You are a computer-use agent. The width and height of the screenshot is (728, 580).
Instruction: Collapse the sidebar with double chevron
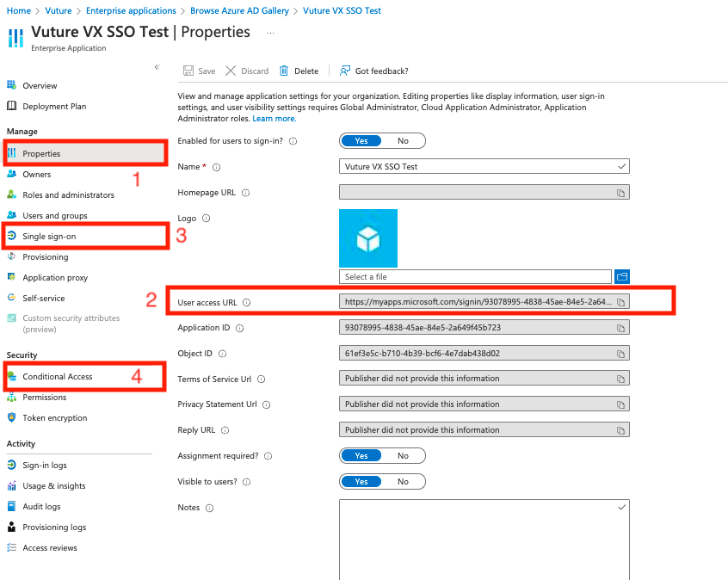[157, 67]
